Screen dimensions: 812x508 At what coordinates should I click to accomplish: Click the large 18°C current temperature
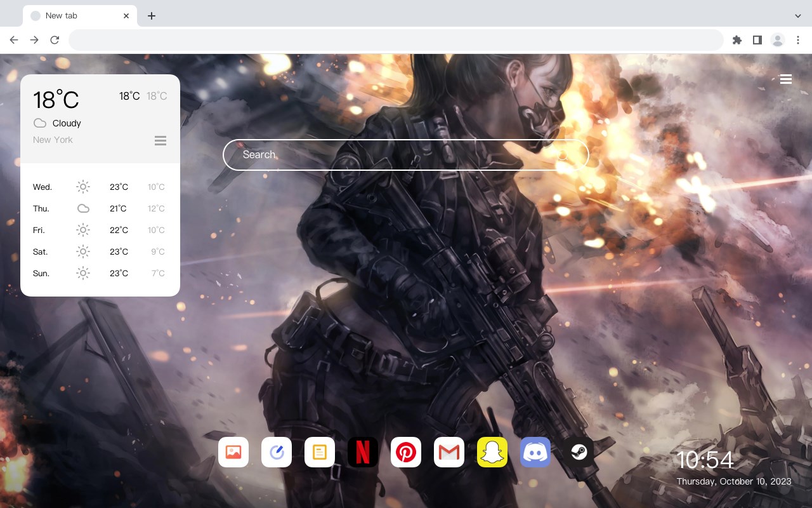point(56,100)
